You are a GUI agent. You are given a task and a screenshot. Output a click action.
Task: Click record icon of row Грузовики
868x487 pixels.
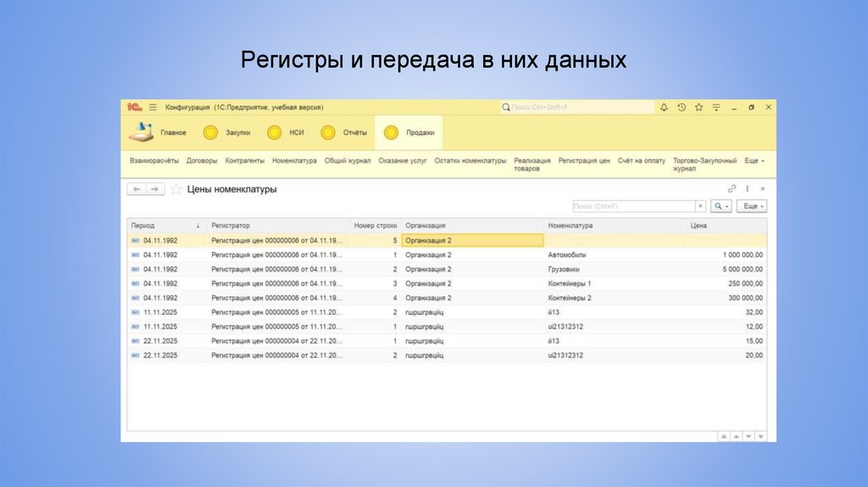click(x=136, y=269)
